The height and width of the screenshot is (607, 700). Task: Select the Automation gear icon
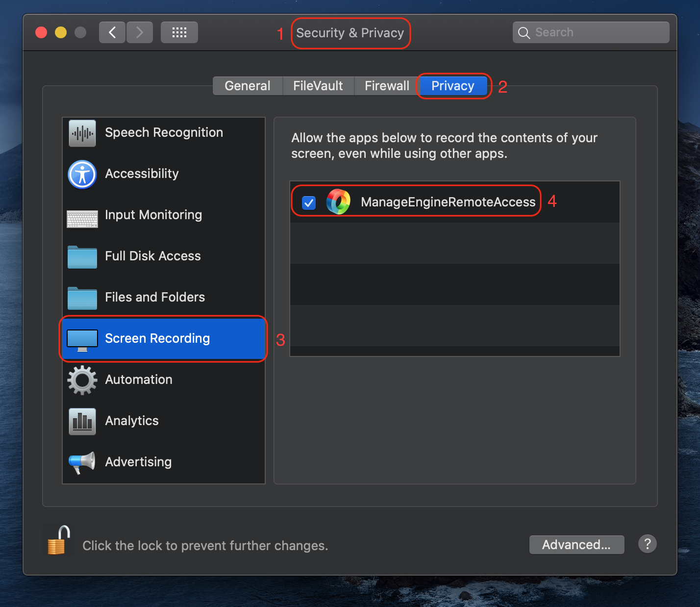[81, 380]
